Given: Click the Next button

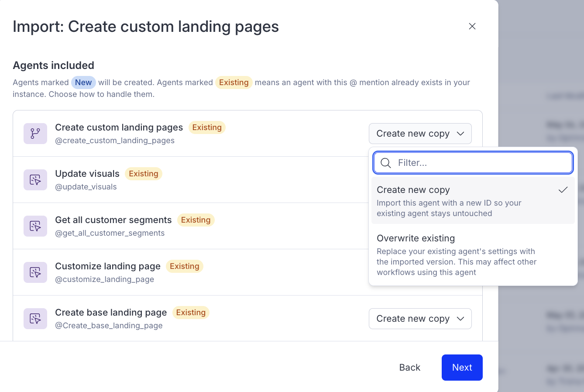Looking at the screenshot, I should [x=462, y=368].
